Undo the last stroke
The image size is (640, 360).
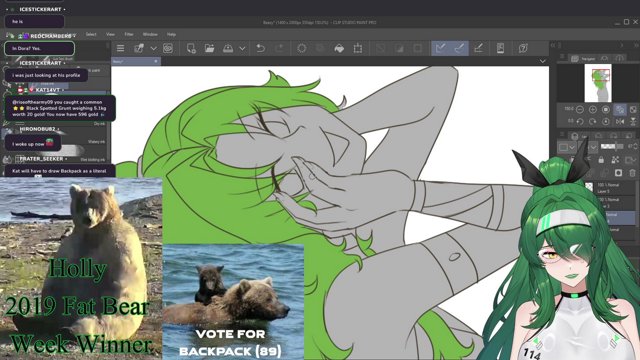coord(260,49)
